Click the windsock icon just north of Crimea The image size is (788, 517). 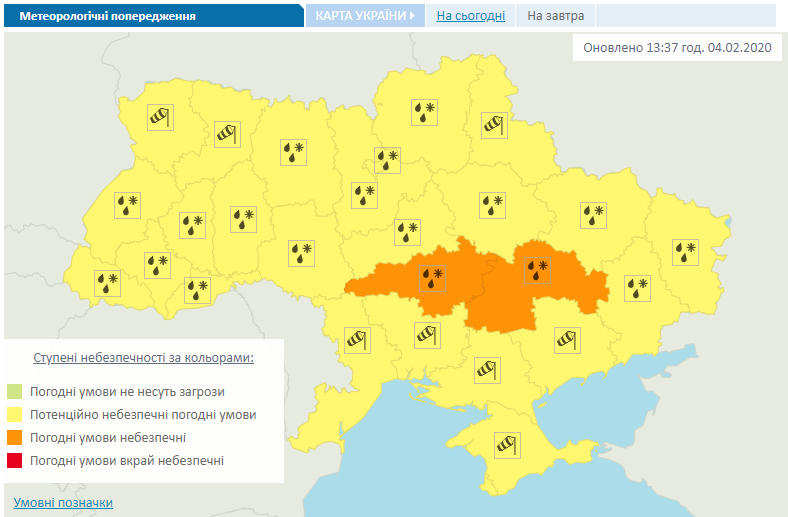(487, 371)
